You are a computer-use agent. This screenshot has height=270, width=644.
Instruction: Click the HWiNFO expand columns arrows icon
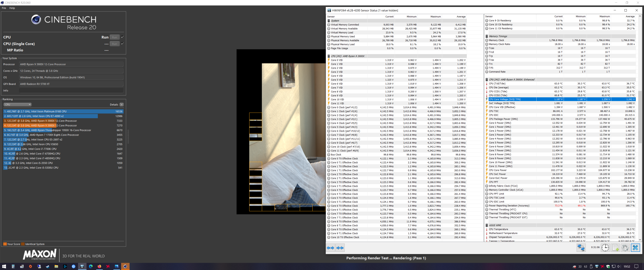[330, 248]
